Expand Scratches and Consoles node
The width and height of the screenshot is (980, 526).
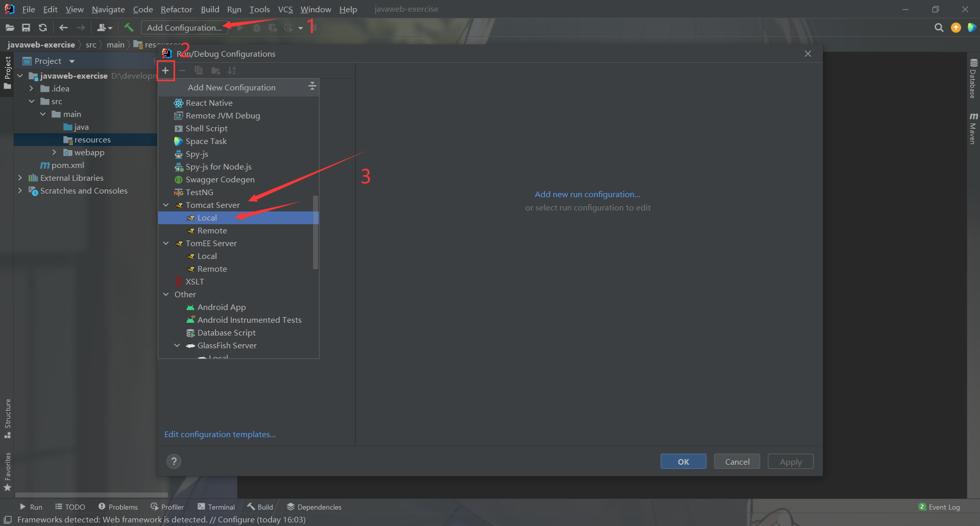coord(20,190)
